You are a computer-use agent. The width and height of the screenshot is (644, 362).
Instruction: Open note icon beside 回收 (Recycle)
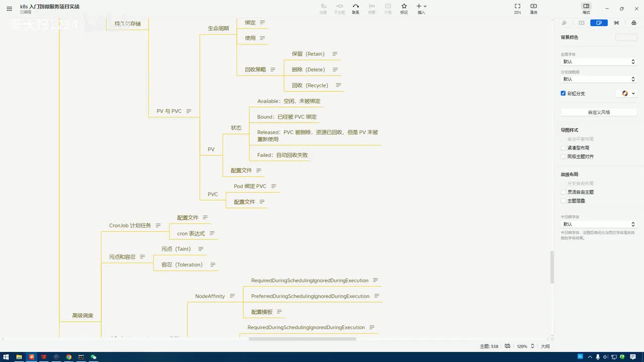(338, 85)
